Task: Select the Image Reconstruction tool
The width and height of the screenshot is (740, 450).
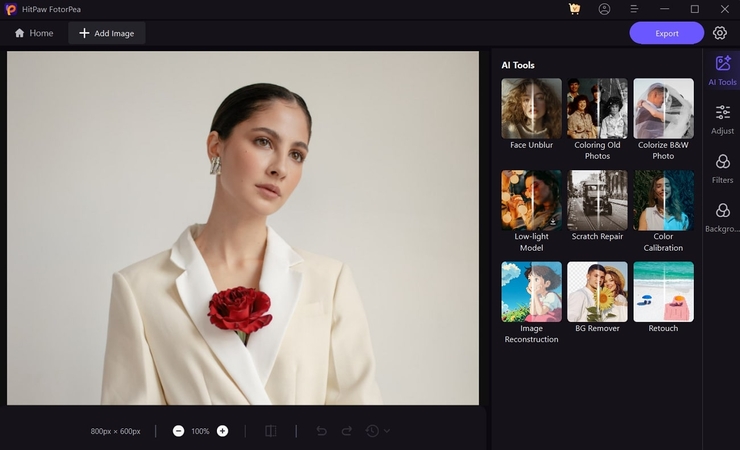Action: pos(531,303)
